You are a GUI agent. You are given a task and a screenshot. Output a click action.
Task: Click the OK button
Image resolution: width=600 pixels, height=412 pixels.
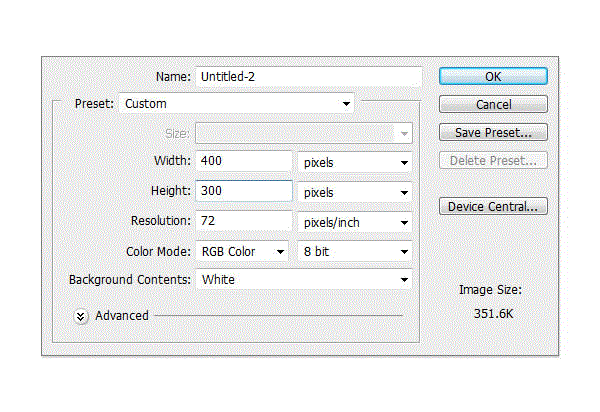coord(493,77)
